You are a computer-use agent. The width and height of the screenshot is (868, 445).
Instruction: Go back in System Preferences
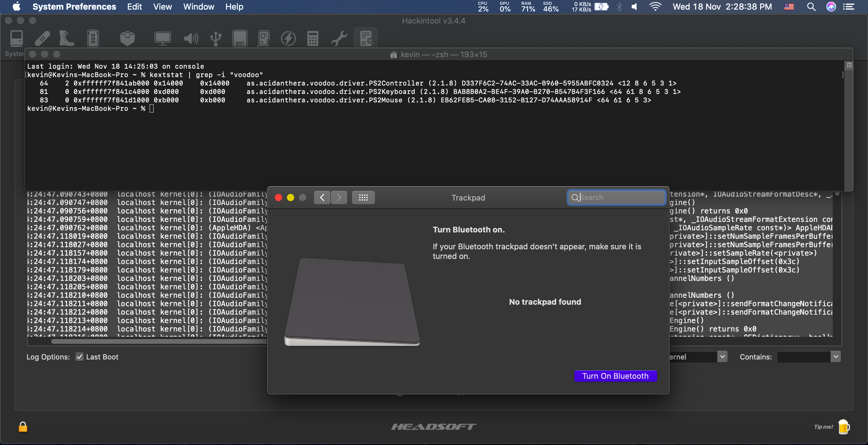[x=322, y=198]
